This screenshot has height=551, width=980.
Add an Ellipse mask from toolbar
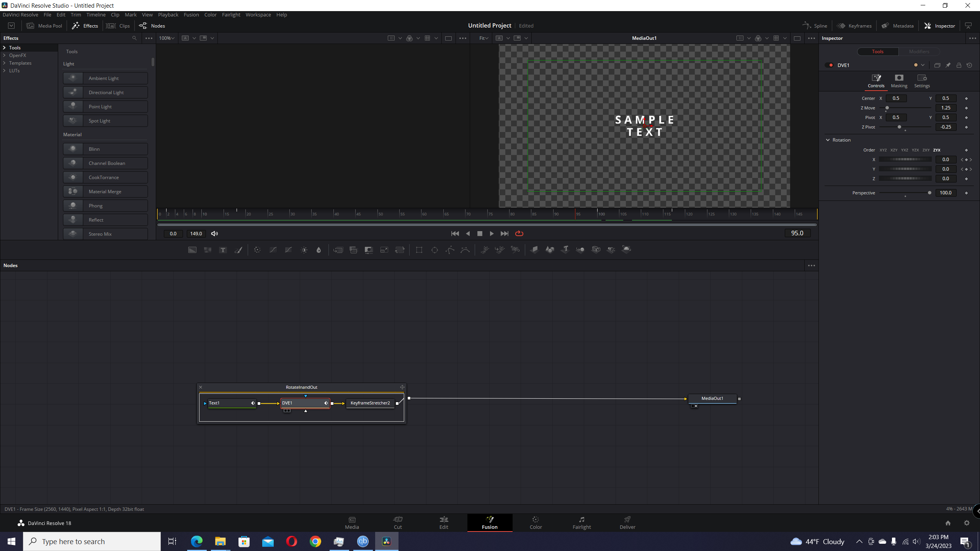434,250
